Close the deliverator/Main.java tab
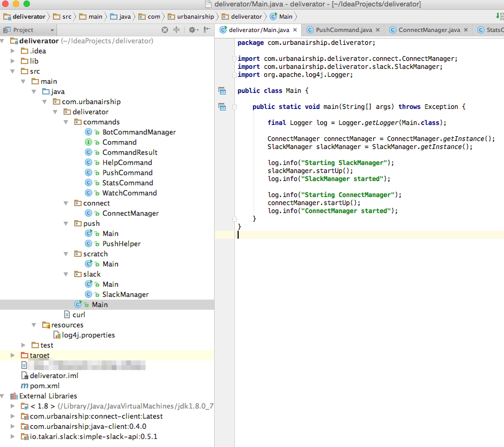Screen dimensions: 504x447 [x=295, y=30]
